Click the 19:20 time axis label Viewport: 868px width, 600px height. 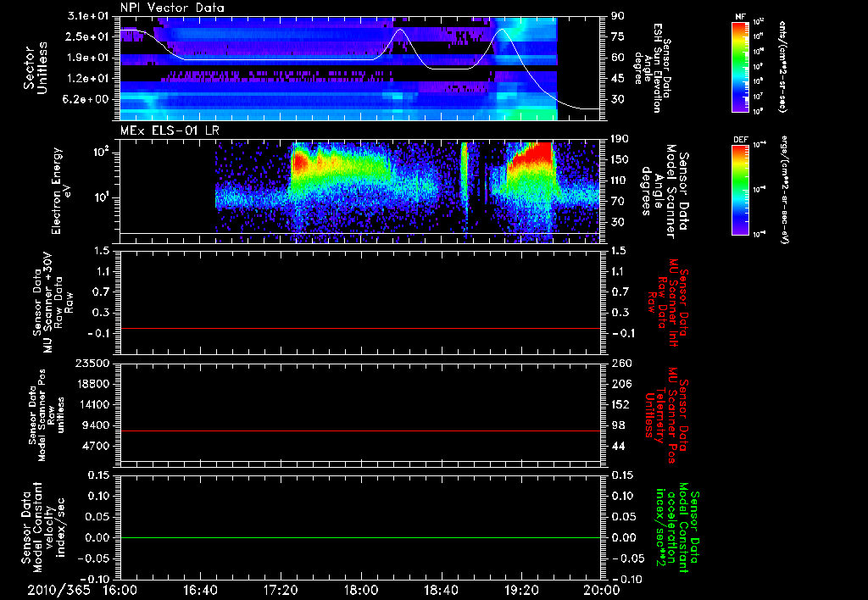click(521, 590)
